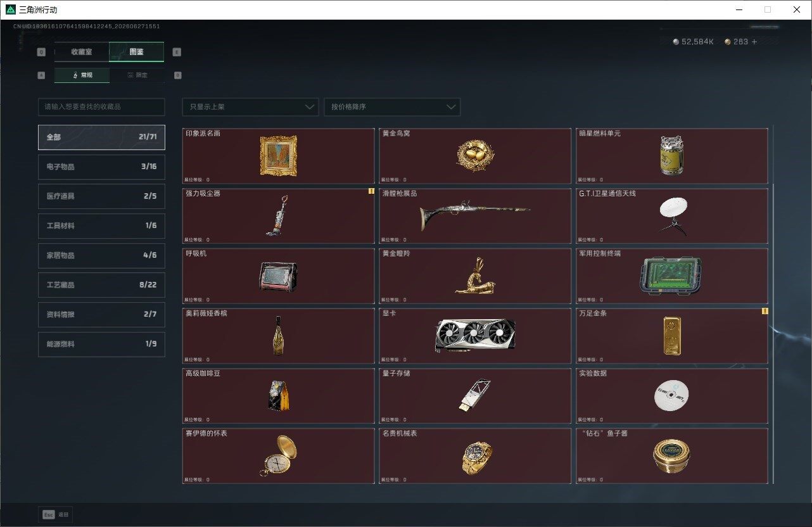
Task: Open the 实验数据 disc item
Action: (x=672, y=396)
